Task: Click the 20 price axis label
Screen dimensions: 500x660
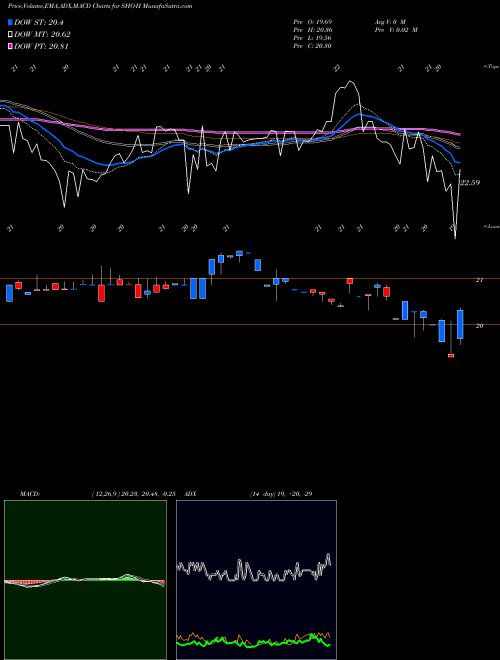Action: pos(479,326)
